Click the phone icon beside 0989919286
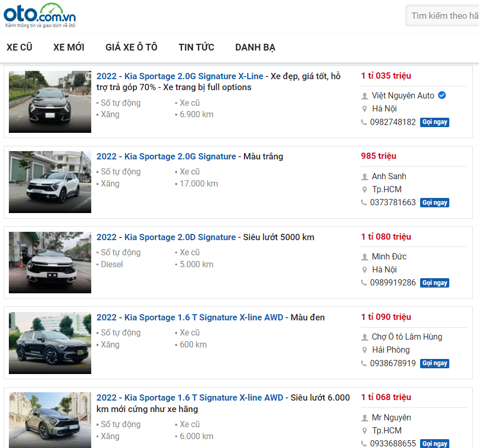Viewport: 479px width, 448px height. [364, 283]
